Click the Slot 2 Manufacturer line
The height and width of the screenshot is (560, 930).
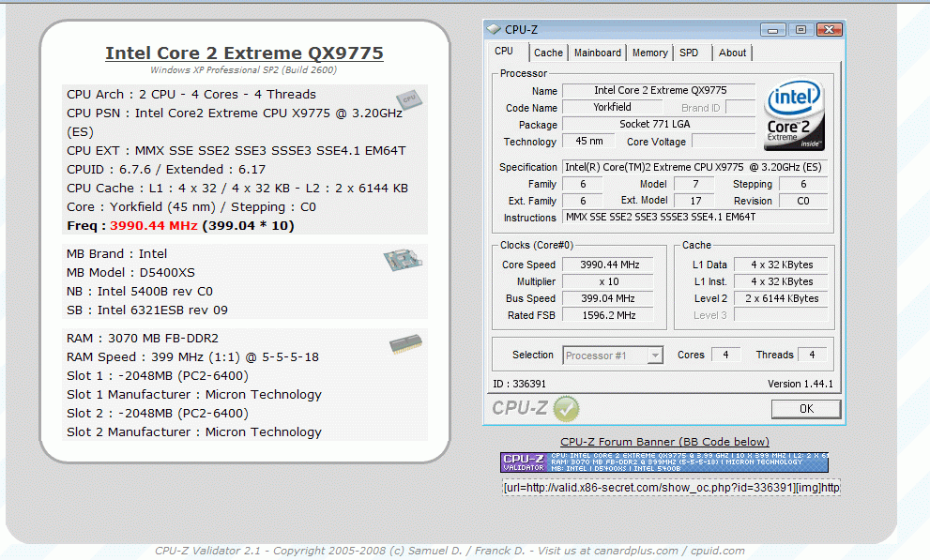[x=194, y=432]
